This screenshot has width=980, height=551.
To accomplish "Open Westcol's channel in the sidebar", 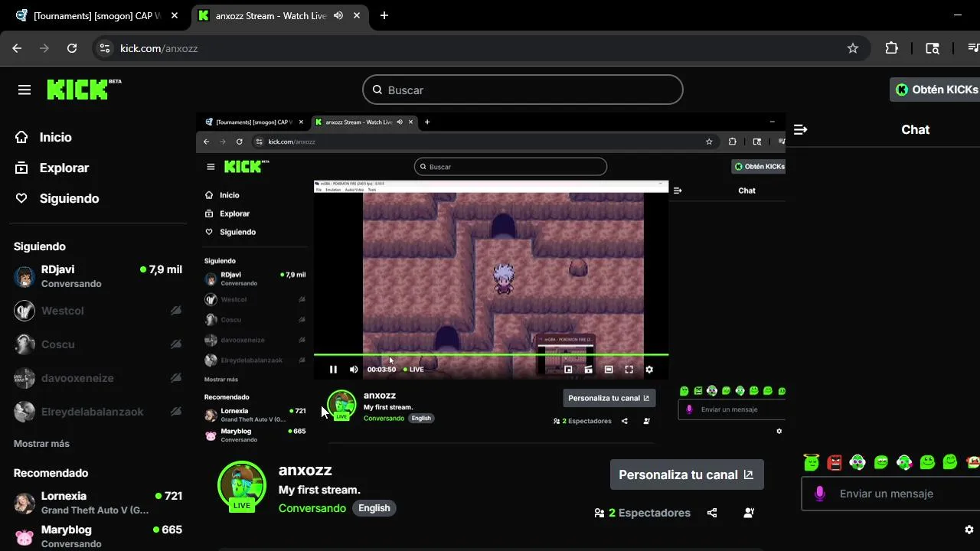I will [98, 311].
